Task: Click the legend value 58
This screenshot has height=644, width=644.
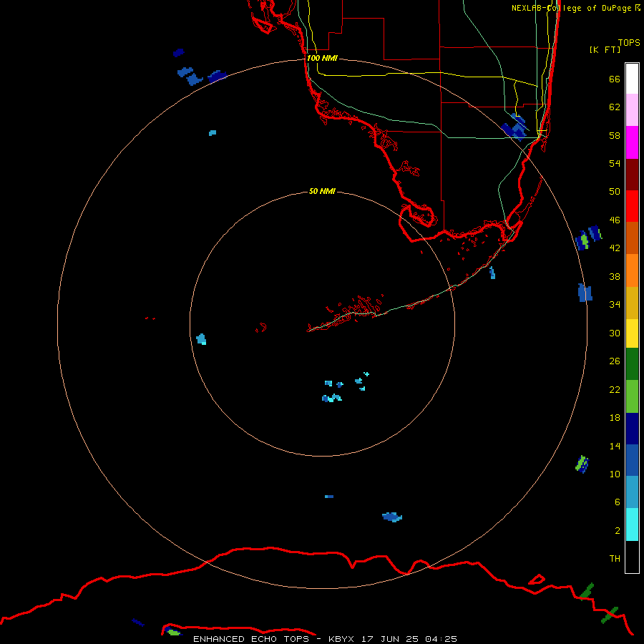Action: 615,135
